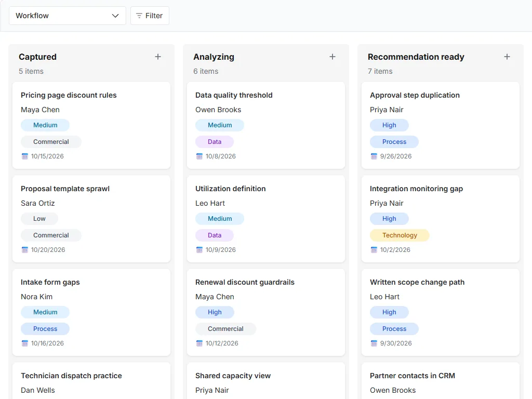This screenshot has height=399, width=532.
Task: Click calendar icon next to 10/12/2026
Action: pos(199,343)
